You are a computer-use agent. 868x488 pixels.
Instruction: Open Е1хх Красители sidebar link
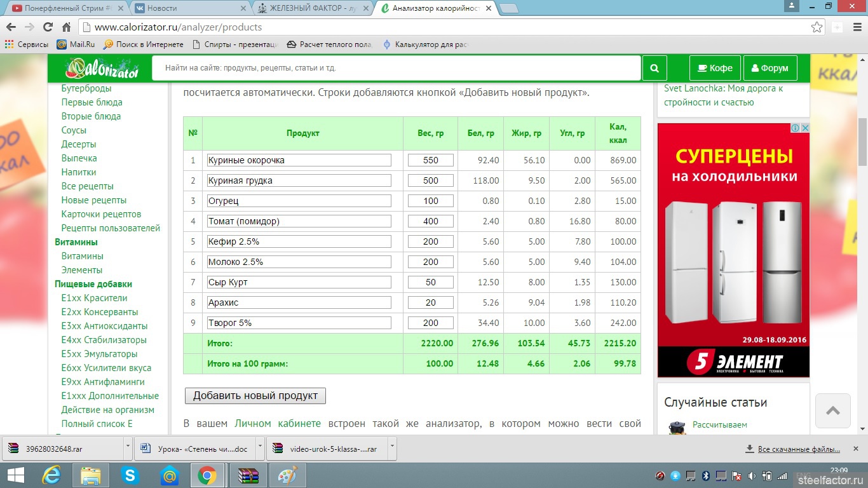(94, 298)
